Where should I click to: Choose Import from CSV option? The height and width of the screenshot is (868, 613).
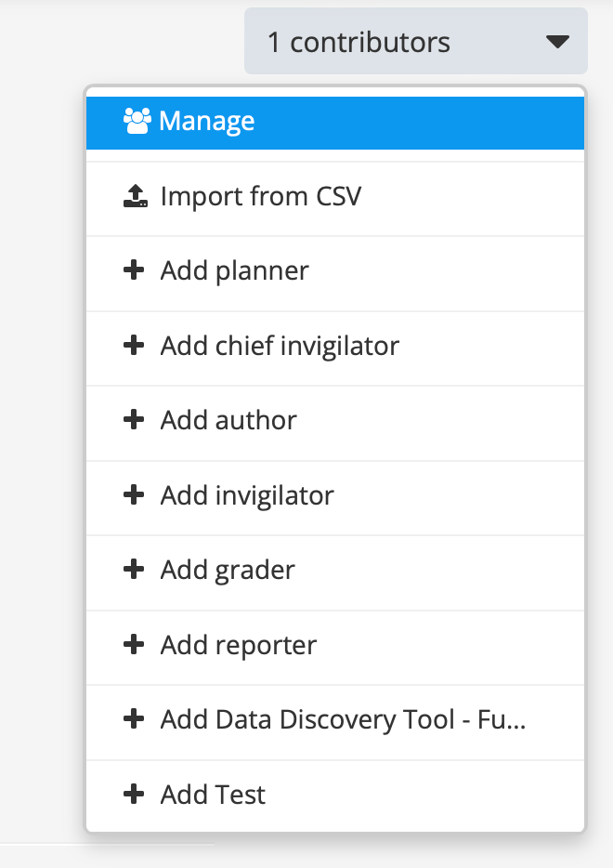335,199
